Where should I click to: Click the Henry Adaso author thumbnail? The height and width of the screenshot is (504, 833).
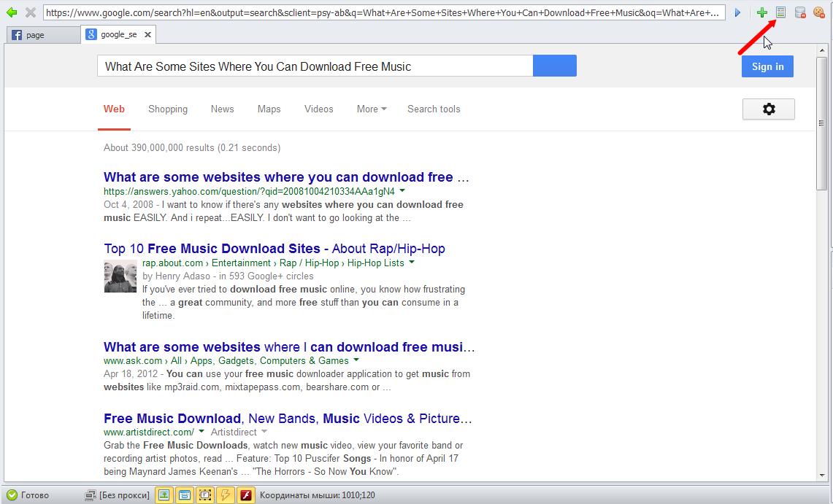click(120, 276)
